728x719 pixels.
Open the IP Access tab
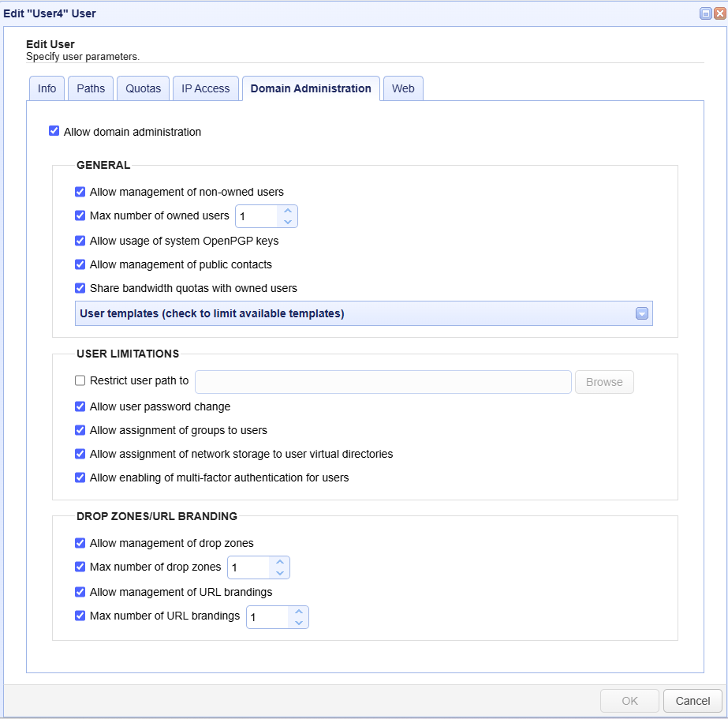pos(205,88)
